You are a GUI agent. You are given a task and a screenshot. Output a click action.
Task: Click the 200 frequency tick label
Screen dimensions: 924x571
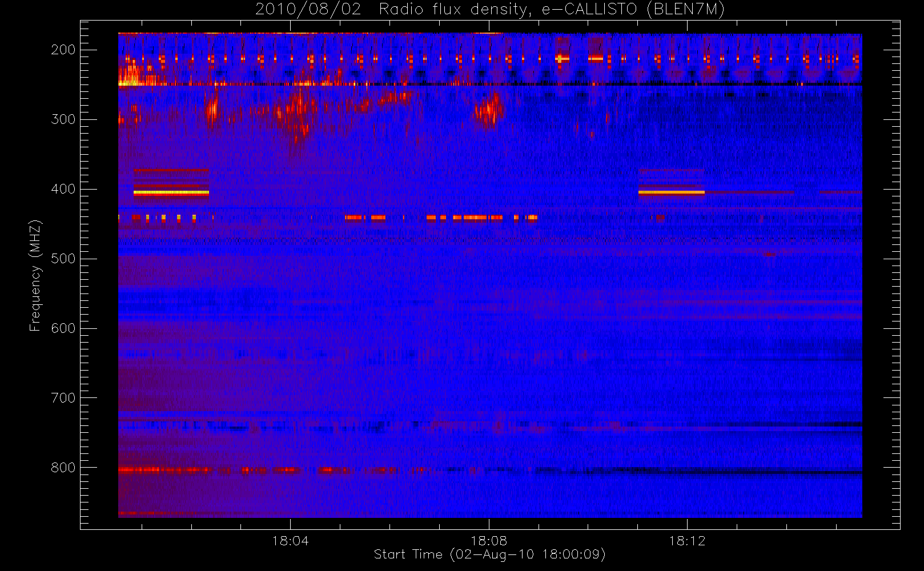click(x=63, y=50)
